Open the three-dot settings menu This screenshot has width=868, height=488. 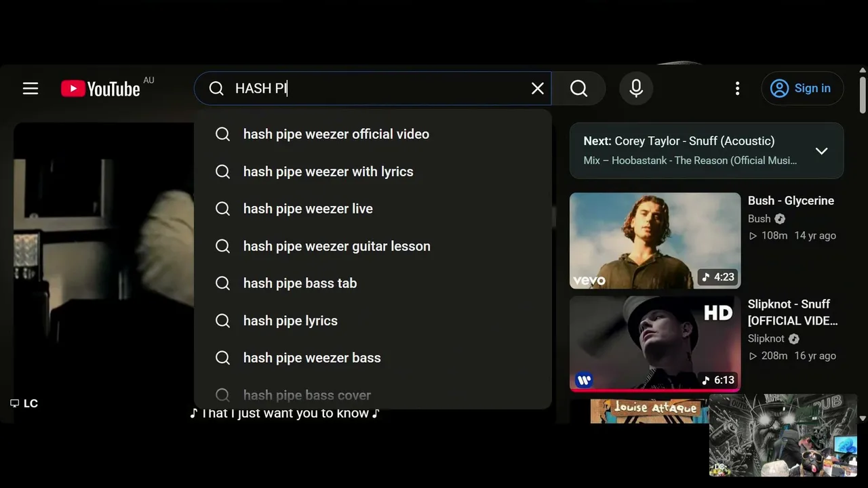tap(737, 88)
